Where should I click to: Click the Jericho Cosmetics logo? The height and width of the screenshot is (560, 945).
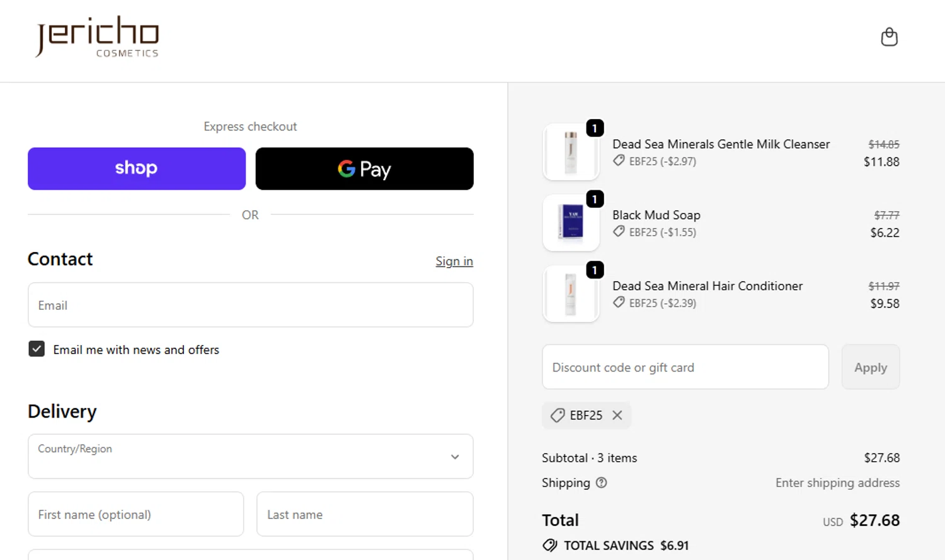tap(97, 37)
